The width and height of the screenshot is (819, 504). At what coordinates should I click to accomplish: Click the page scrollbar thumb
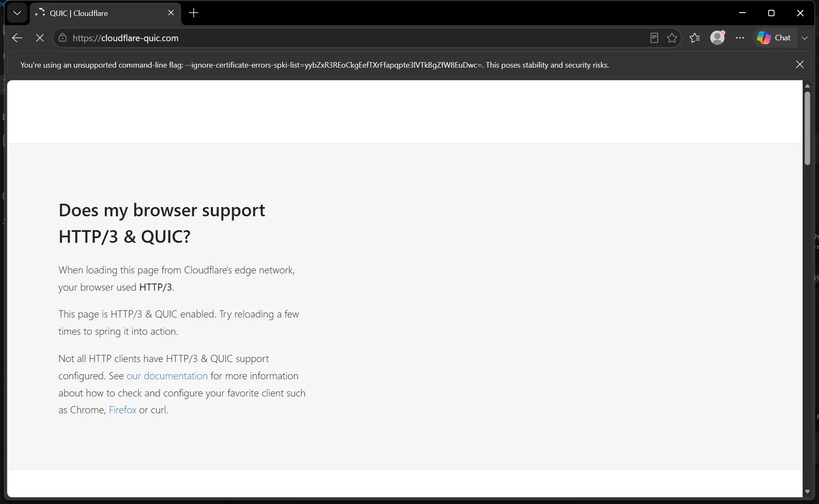tap(807, 128)
